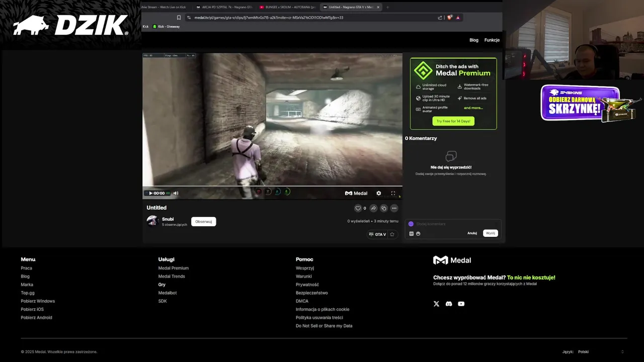Switch to AKCJA PD SZPITAL 7k tab

[223, 7]
